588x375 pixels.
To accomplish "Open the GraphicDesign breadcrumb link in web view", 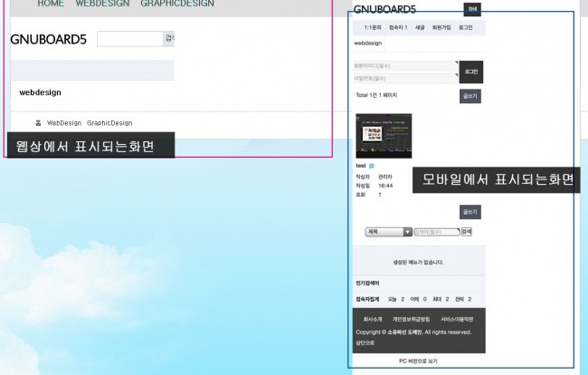I will tap(109, 123).
